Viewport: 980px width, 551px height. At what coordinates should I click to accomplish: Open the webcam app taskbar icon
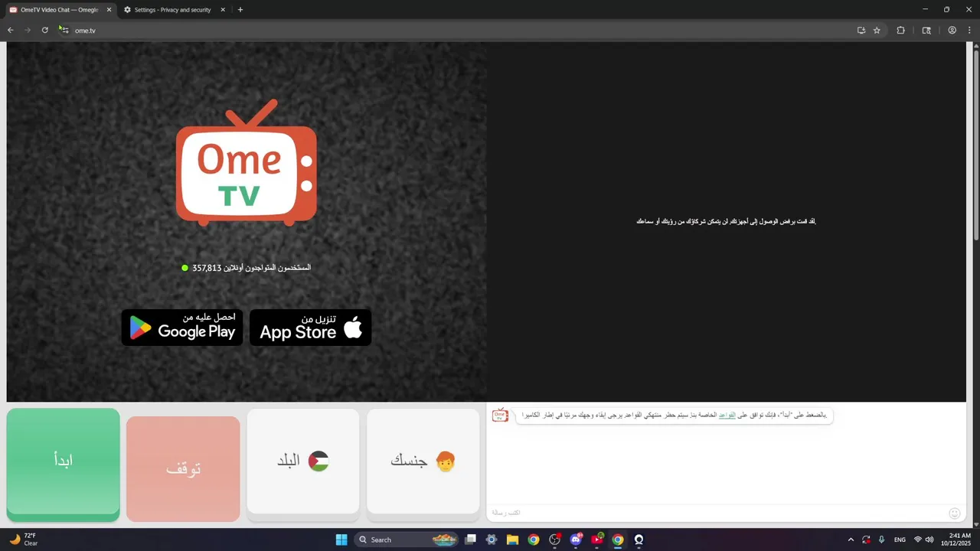[x=639, y=540]
